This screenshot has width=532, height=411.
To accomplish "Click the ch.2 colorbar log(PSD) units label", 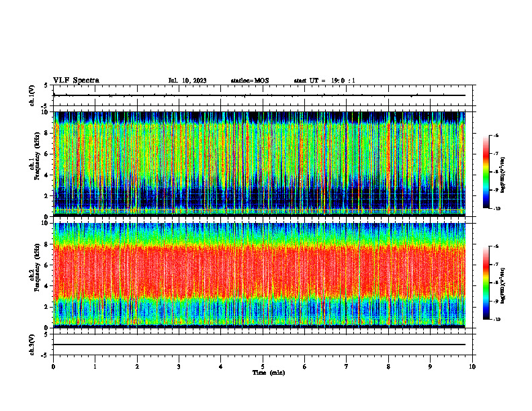I will click(503, 285).
